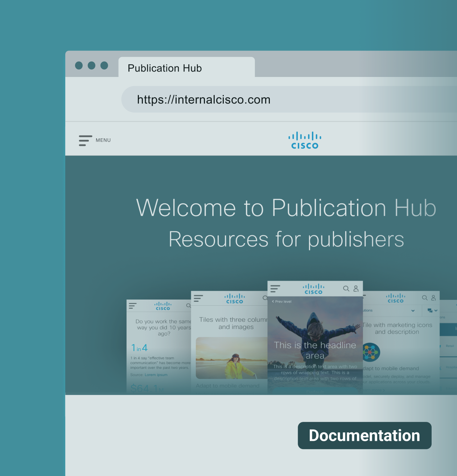The image size is (457, 476).
Task: Click the search icon in center mobile preview
Action: click(x=346, y=289)
